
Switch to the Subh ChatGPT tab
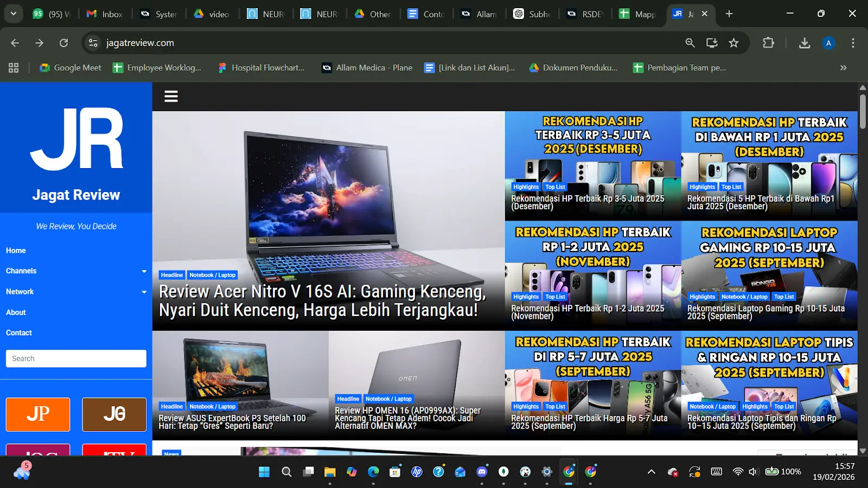(x=532, y=14)
